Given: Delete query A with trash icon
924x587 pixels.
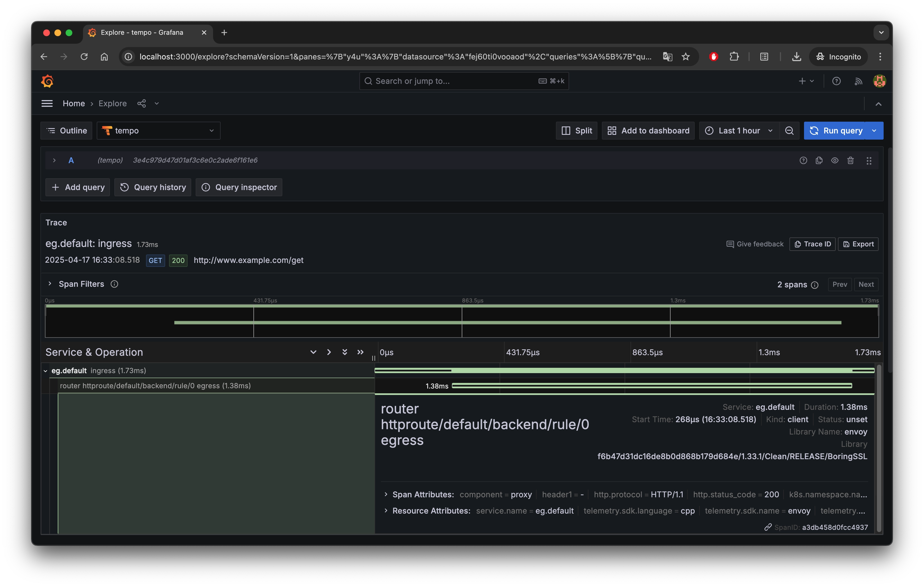Looking at the screenshot, I should pyautogui.click(x=850, y=160).
